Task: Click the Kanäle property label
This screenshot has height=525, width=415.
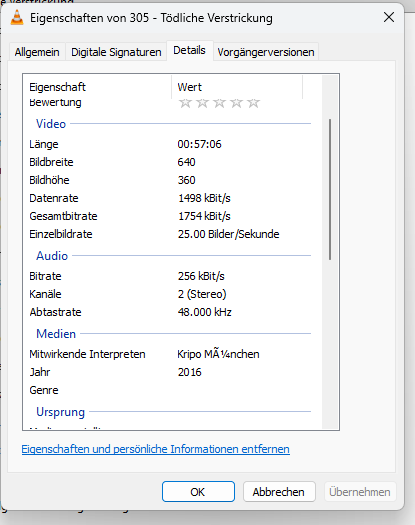Action: coord(45,294)
